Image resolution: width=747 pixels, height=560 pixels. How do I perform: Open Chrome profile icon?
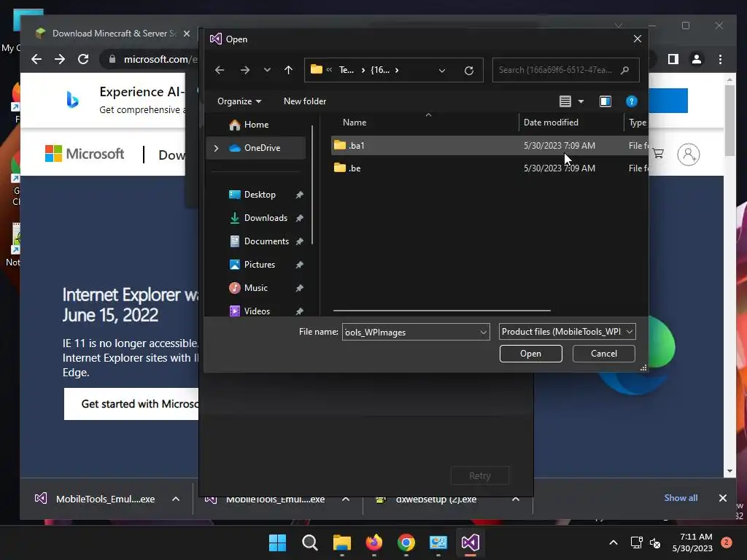point(697,59)
